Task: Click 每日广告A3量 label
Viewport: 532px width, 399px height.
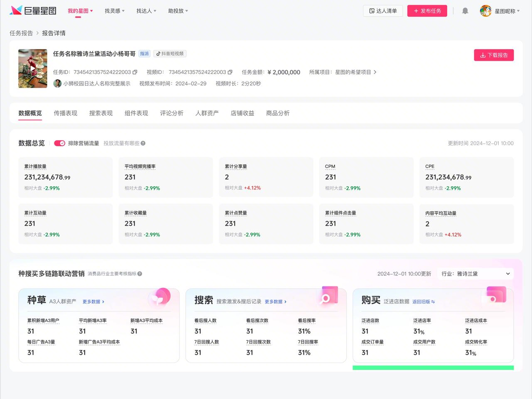Action: [41, 342]
